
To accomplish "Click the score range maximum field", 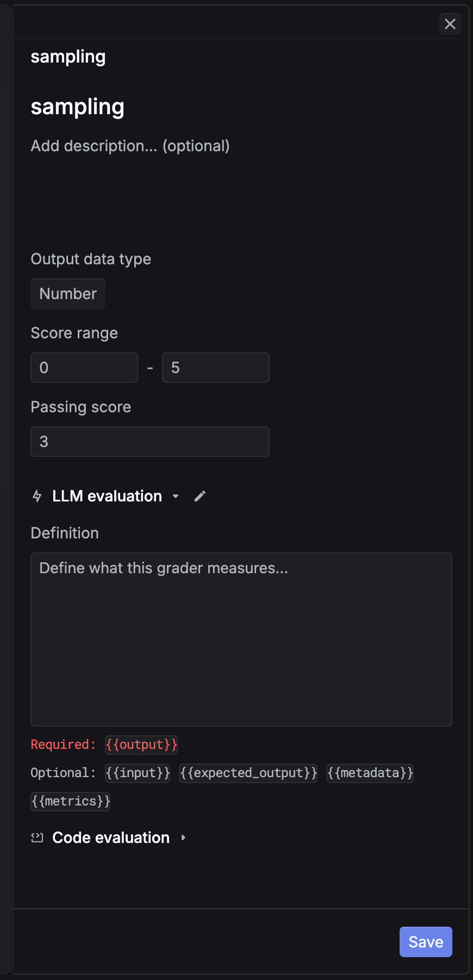I will [x=215, y=368].
